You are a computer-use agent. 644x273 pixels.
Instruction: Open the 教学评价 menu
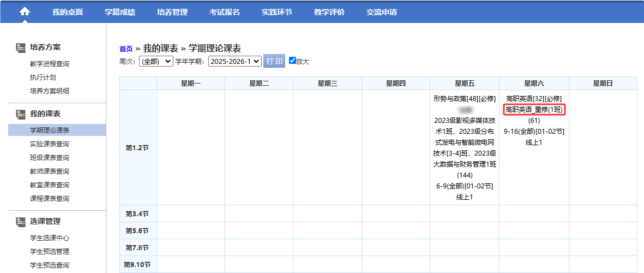pos(329,12)
